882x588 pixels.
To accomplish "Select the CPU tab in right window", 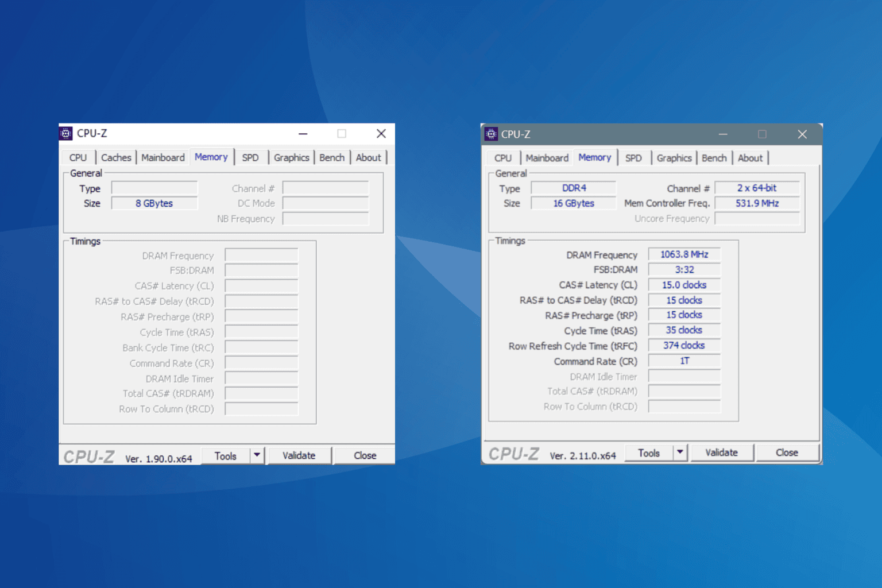I will (502, 157).
